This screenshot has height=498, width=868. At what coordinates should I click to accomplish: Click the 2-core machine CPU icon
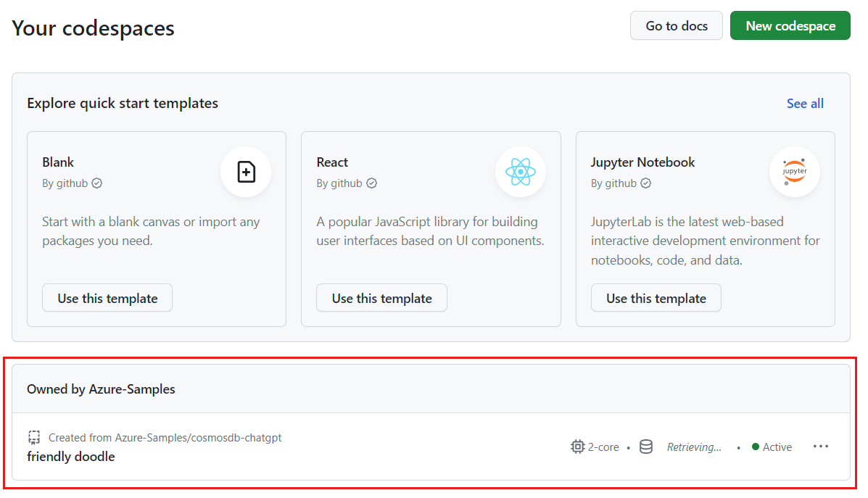(x=576, y=447)
